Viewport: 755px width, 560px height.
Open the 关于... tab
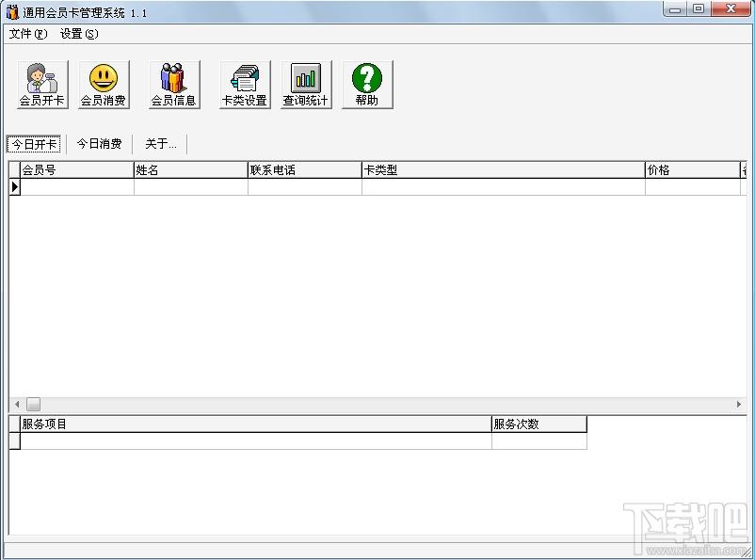point(161,144)
